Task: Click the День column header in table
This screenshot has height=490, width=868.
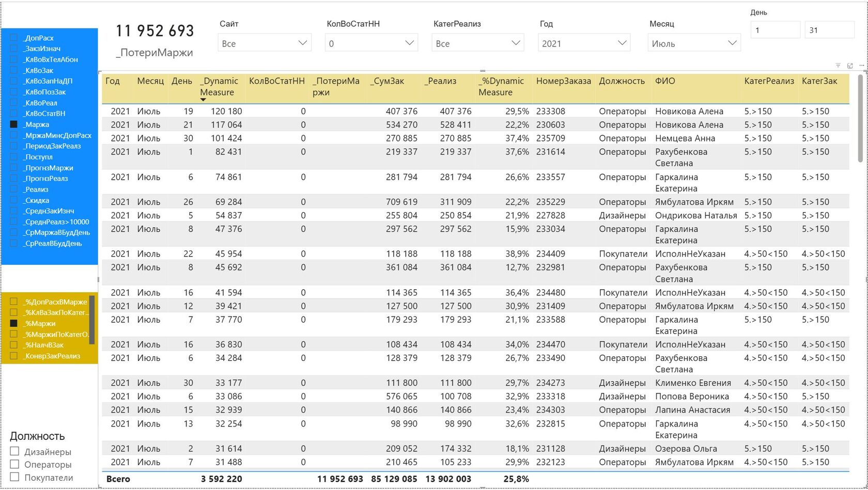Action: tap(182, 81)
